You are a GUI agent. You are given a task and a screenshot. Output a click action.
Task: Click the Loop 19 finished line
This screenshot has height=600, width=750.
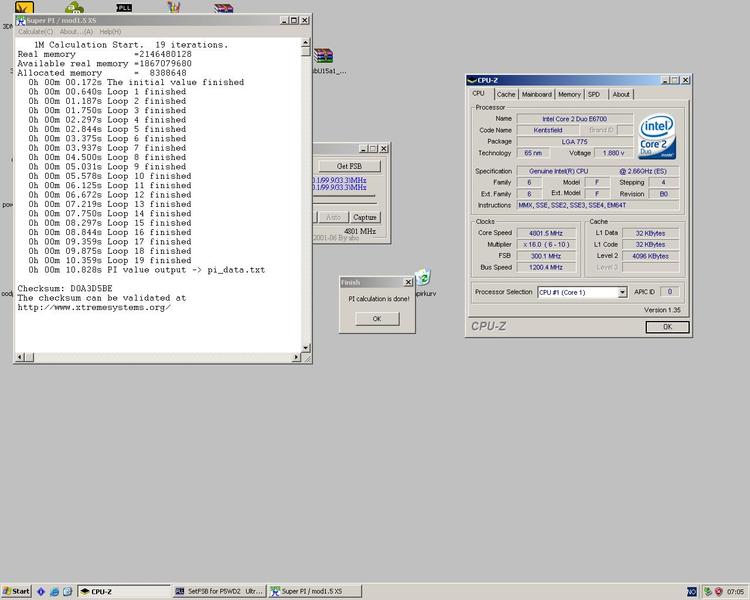click(x=110, y=260)
